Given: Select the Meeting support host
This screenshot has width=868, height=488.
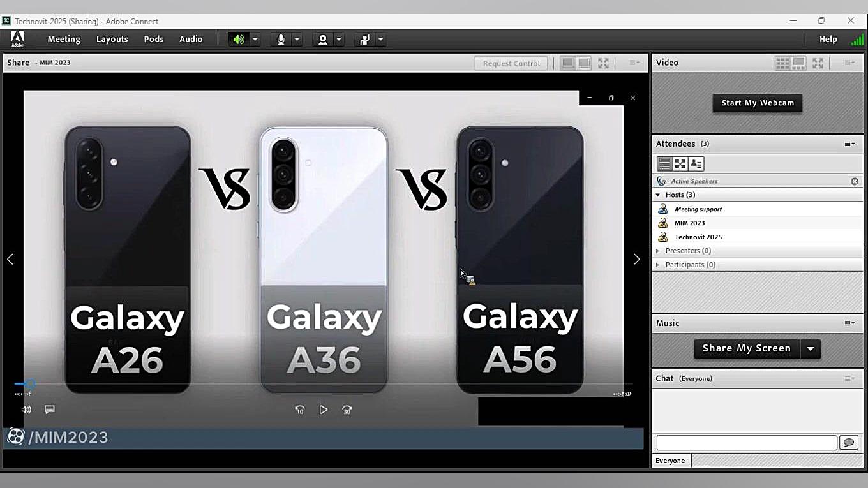Looking at the screenshot, I should [x=758, y=209].
